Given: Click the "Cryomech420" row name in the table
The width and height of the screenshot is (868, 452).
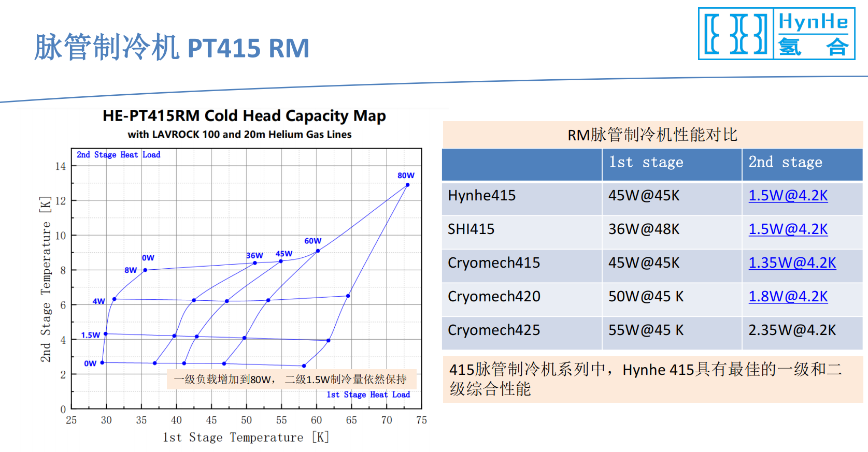Looking at the screenshot, I should click(x=494, y=297).
